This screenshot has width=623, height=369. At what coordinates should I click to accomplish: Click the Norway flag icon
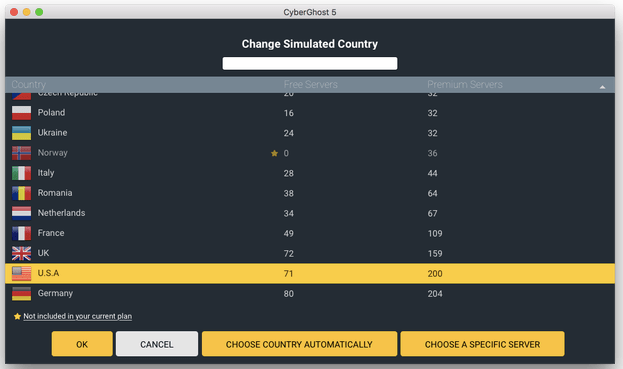tap(21, 153)
